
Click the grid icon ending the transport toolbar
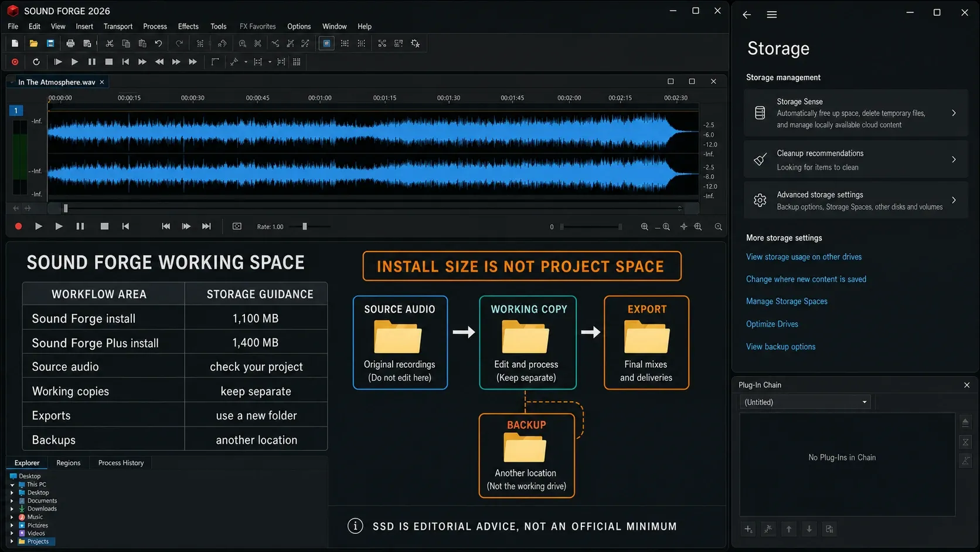point(297,62)
